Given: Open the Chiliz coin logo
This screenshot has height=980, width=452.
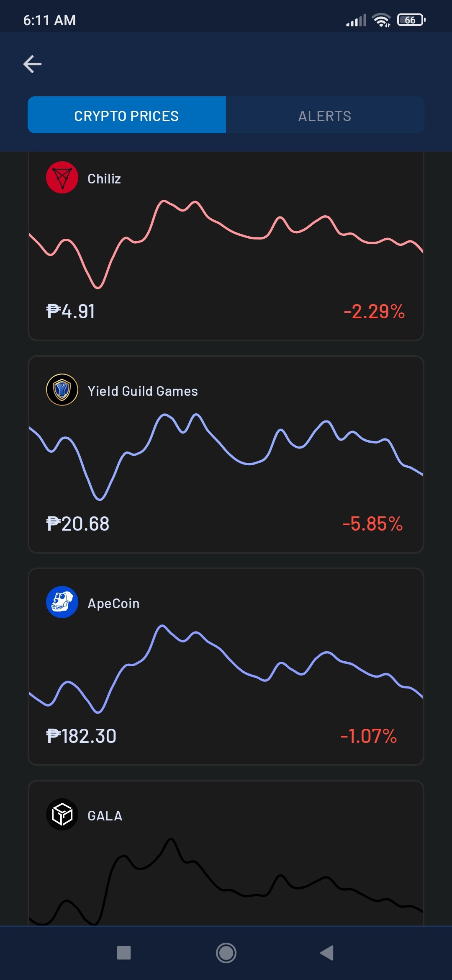Looking at the screenshot, I should pos(62,178).
